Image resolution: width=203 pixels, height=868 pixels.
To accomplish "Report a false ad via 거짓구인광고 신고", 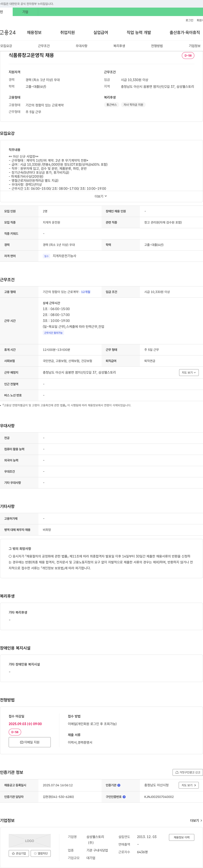I will (188, 772).
